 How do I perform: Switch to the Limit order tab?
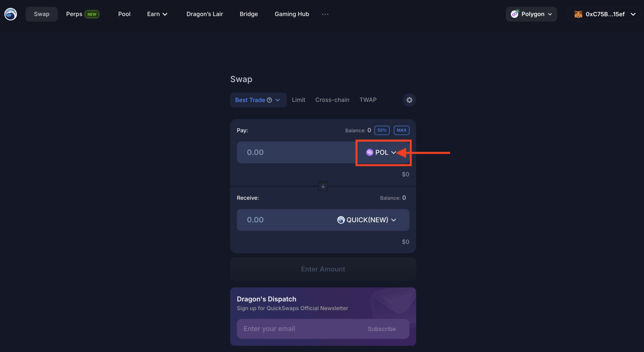[x=298, y=100]
